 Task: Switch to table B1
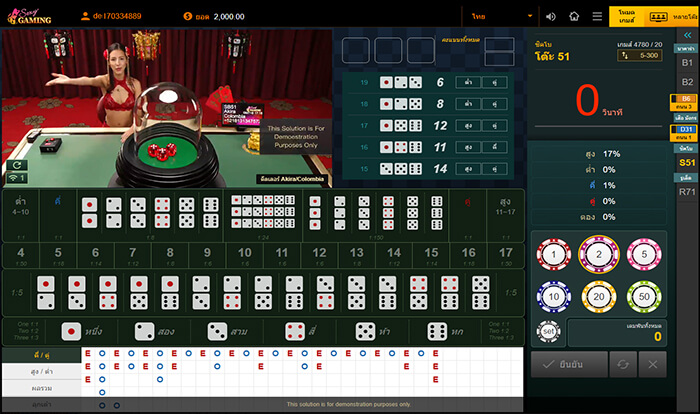click(688, 63)
